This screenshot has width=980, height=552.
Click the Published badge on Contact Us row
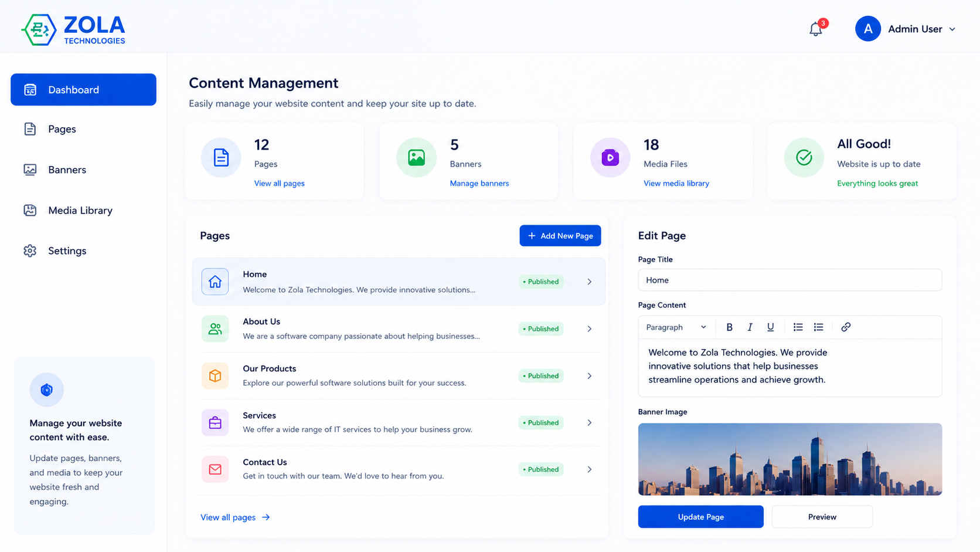(540, 469)
